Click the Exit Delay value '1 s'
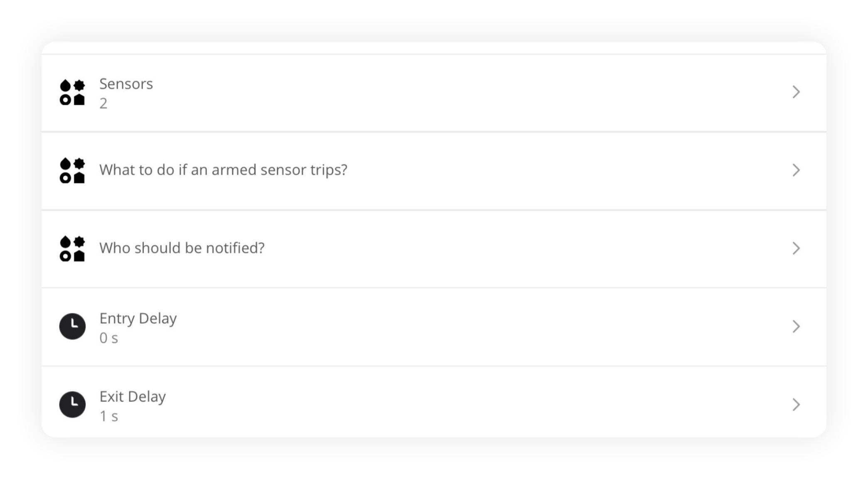 [x=108, y=416]
